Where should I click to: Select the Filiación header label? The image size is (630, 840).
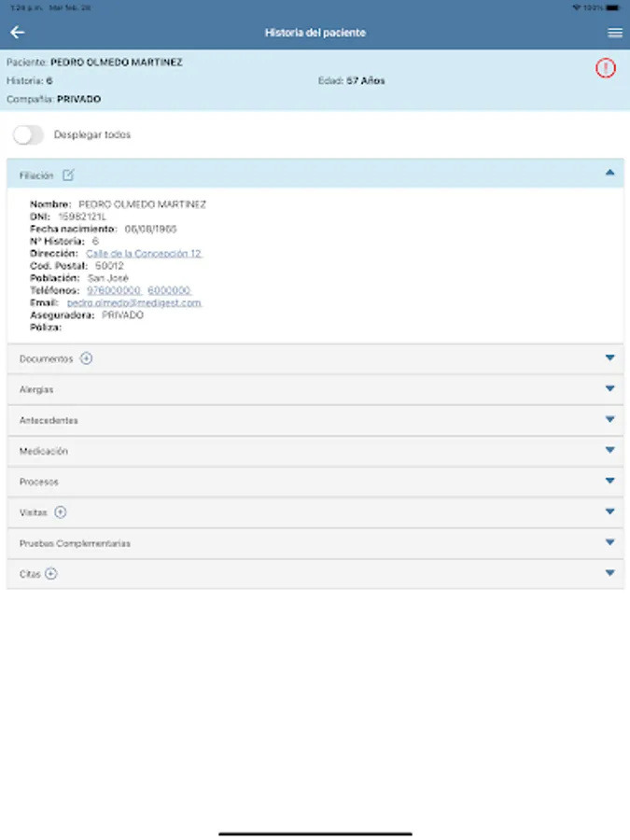[x=36, y=175]
